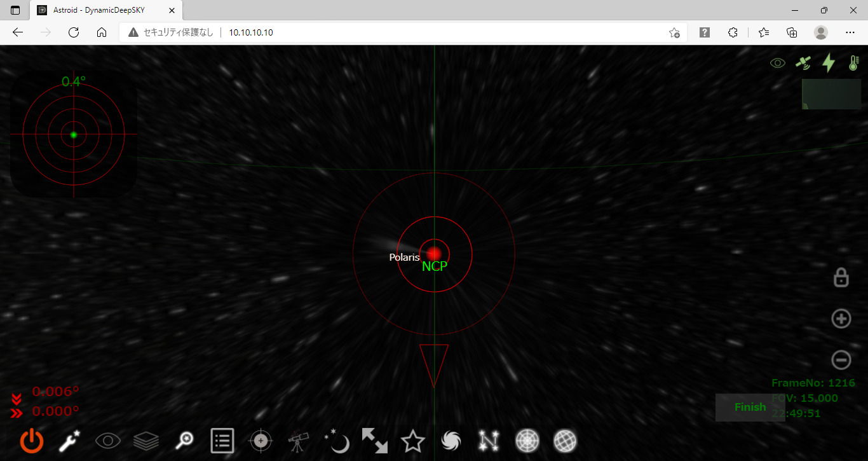Click the green Finish button

pos(750,407)
